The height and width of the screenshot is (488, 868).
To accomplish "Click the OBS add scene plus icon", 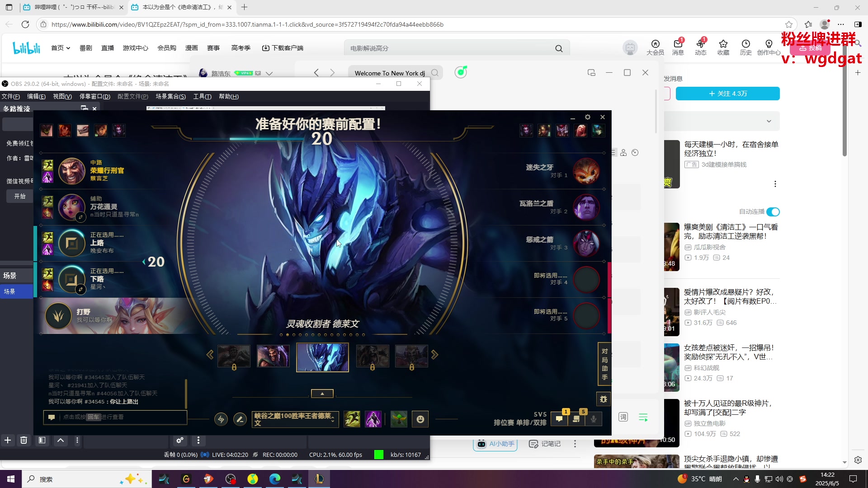I will [8, 440].
